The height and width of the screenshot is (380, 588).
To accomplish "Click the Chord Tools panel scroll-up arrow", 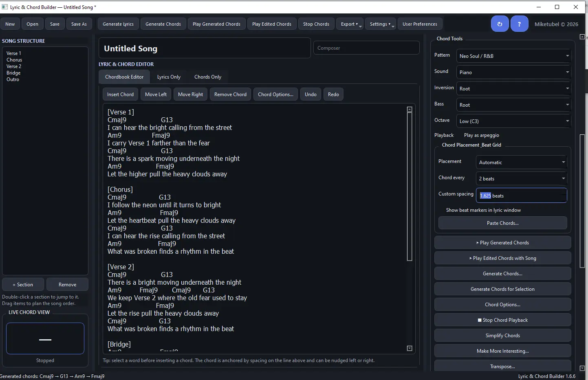I will point(582,37).
